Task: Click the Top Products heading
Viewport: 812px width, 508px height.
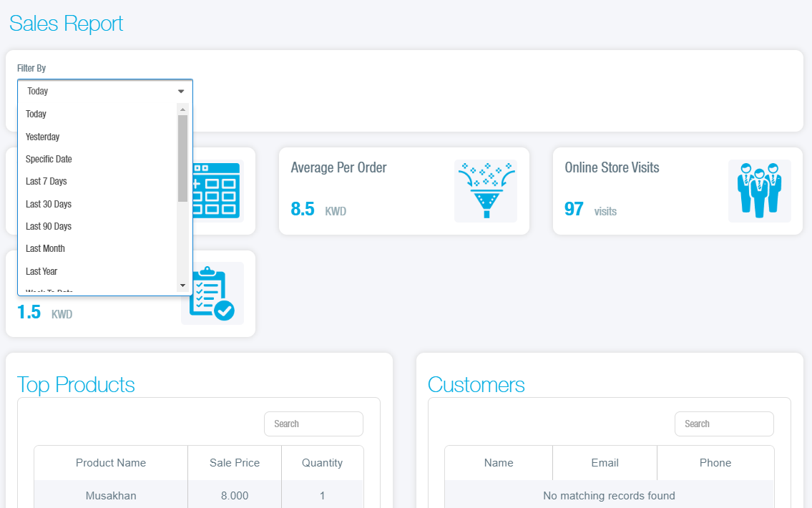Action: [x=76, y=385]
